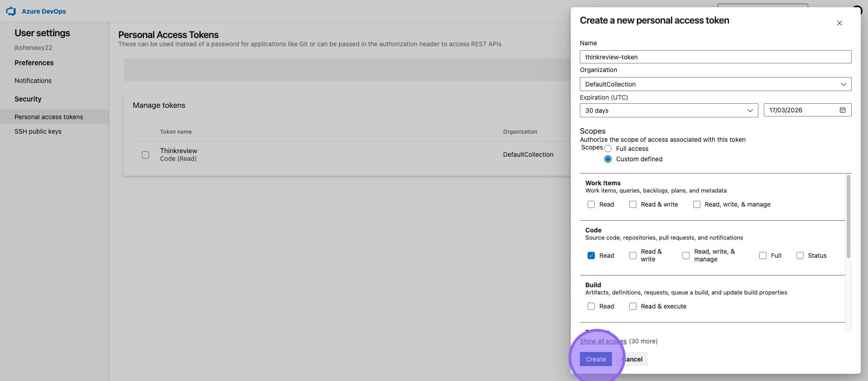Click the Azure DevOps logo icon

(11, 11)
